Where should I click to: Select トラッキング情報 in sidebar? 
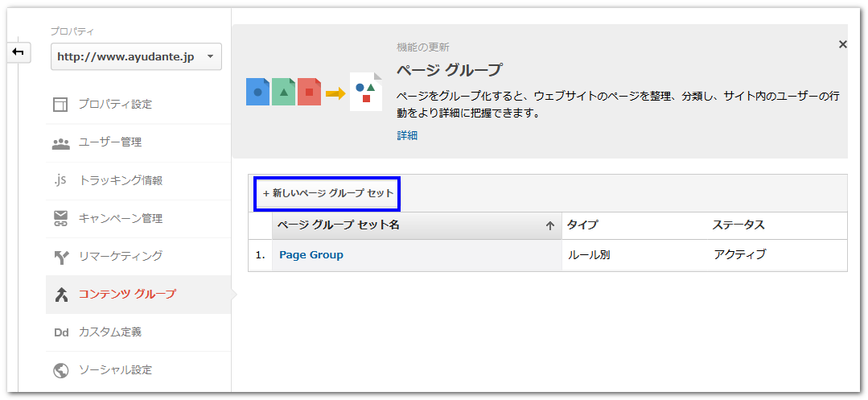[121, 180]
